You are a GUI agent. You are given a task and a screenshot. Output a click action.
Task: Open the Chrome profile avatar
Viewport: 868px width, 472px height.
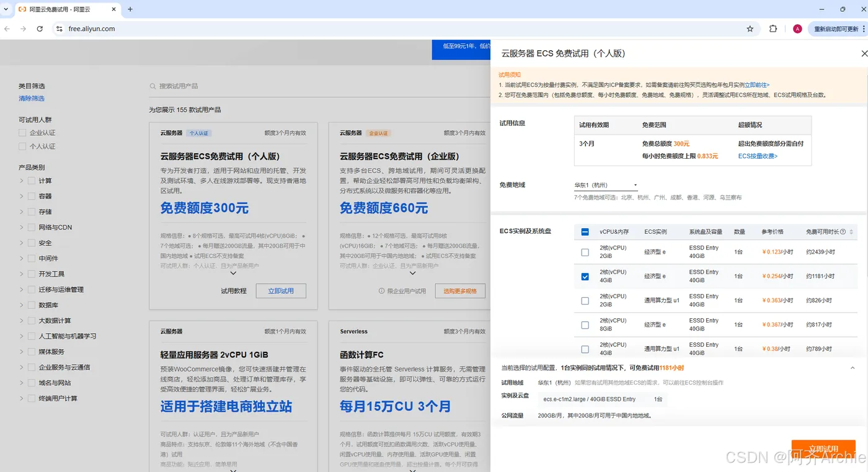[x=797, y=29]
